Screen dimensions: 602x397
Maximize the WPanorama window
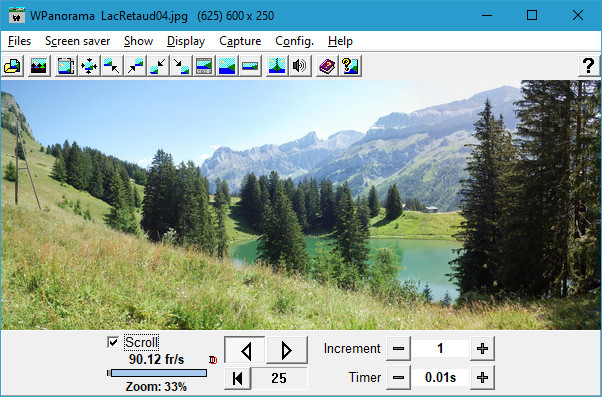point(532,15)
